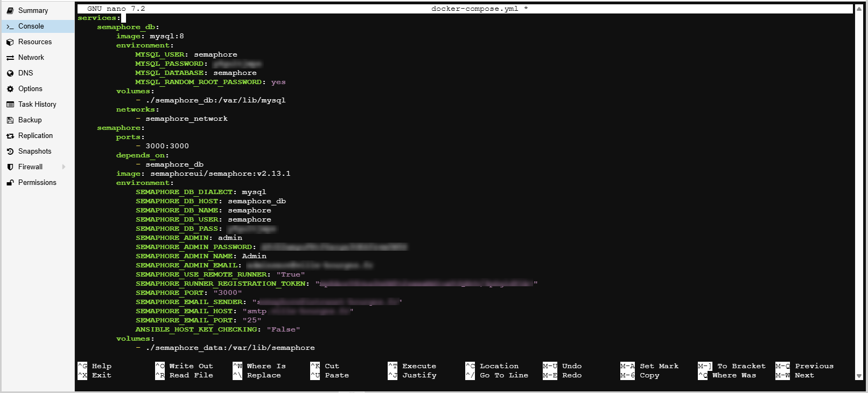868x393 pixels.
Task: Expand the Firewall submenu arrow
Action: (64, 167)
